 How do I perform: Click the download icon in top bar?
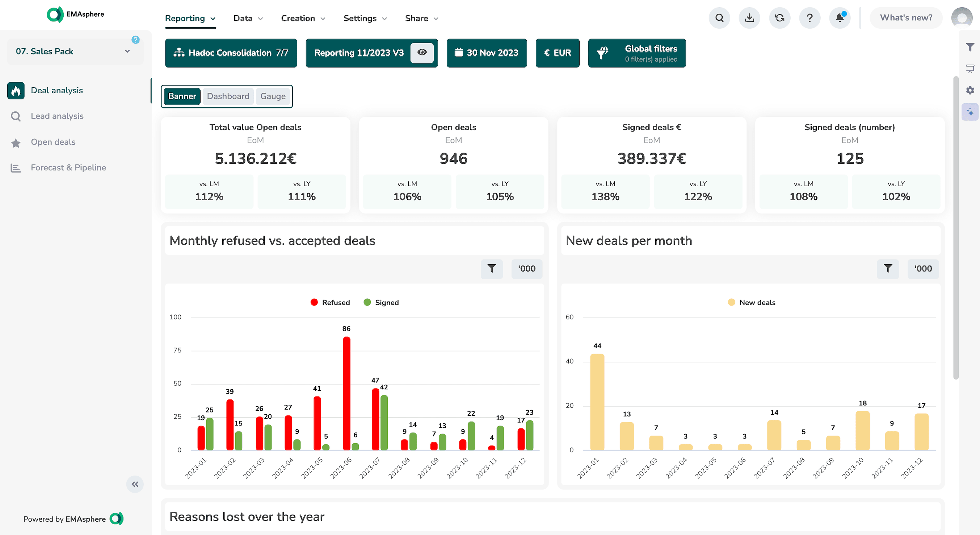point(749,18)
